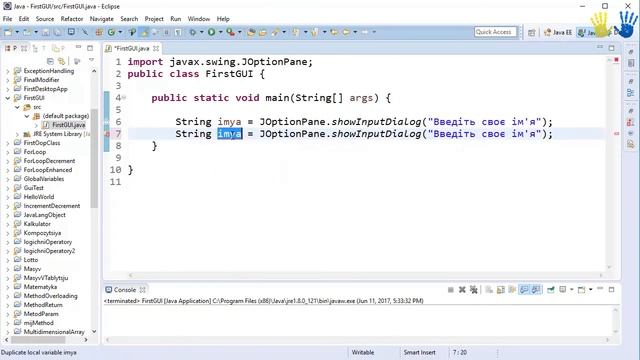The height and width of the screenshot is (360, 640).
Task: Click the green Run button icon
Action: [x=211, y=32]
